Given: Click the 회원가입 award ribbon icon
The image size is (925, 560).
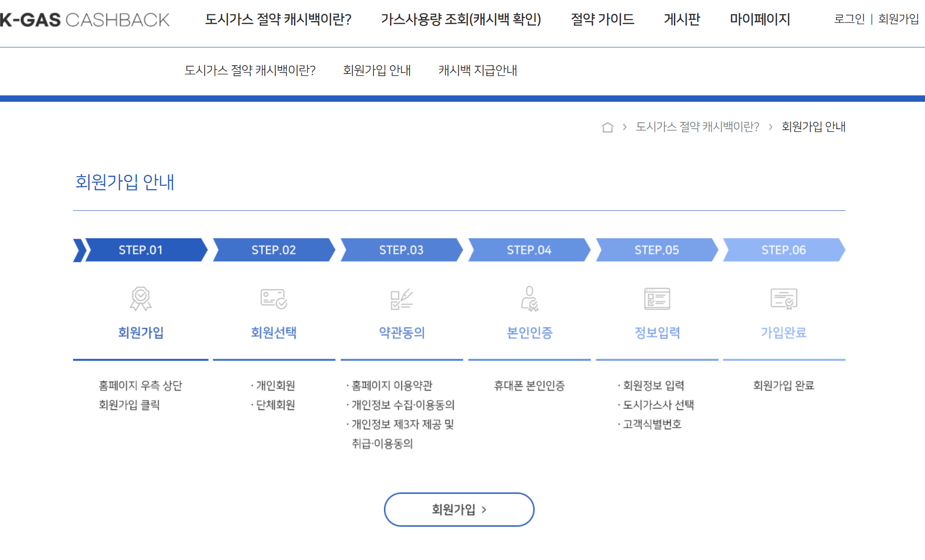Looking at the screenshot, I should 141,299.
